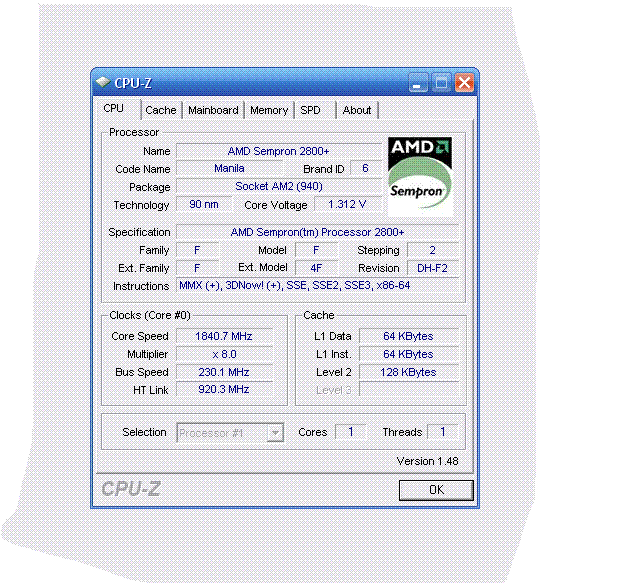Minimize the CPU-Z window
Screen dimensions: 640x585
pyautogui.click(x=417, y=83)
